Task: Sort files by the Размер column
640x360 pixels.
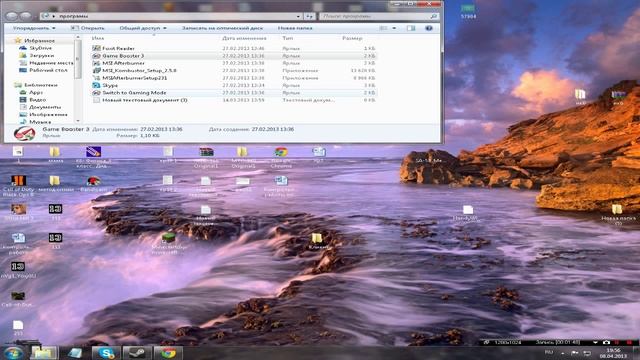Action: [352, 38]
